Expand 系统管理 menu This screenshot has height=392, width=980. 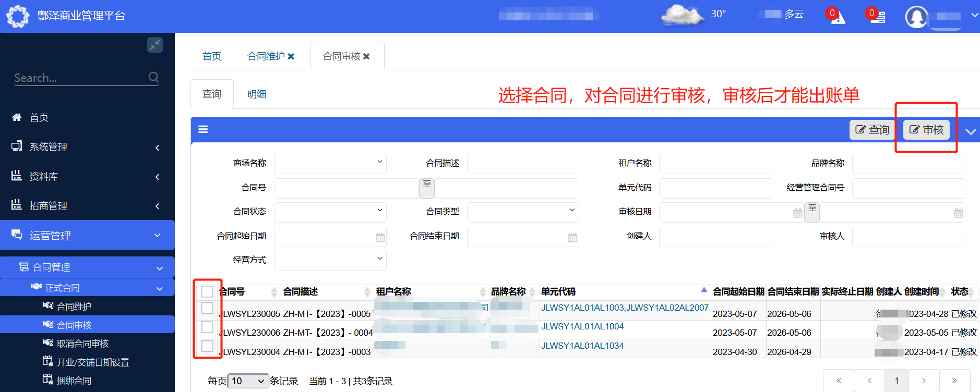pos(87,147)
